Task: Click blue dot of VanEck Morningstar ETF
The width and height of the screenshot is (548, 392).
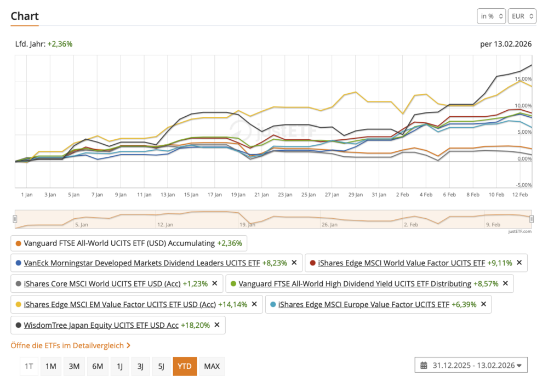Action: coord(18,263)
